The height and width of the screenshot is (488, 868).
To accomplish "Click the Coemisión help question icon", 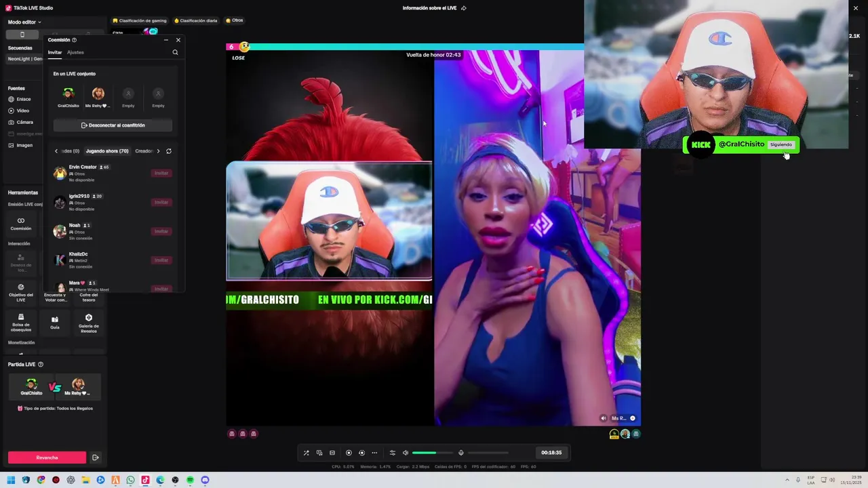I will (75, 40).
